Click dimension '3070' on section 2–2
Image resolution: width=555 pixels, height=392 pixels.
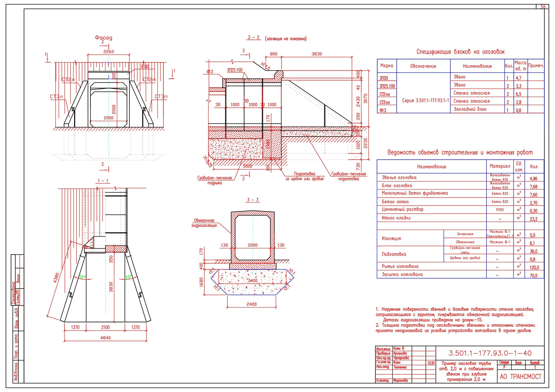[x=366, y=98]
